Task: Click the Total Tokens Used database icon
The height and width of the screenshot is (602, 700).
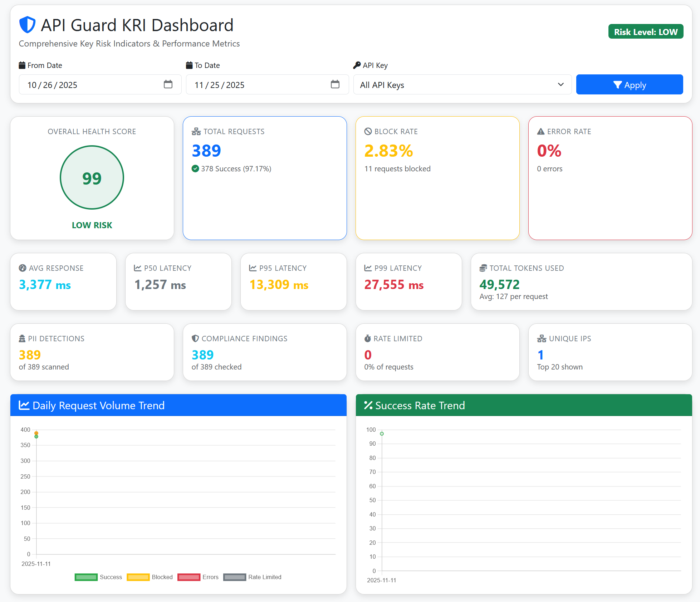Action: 483,268
